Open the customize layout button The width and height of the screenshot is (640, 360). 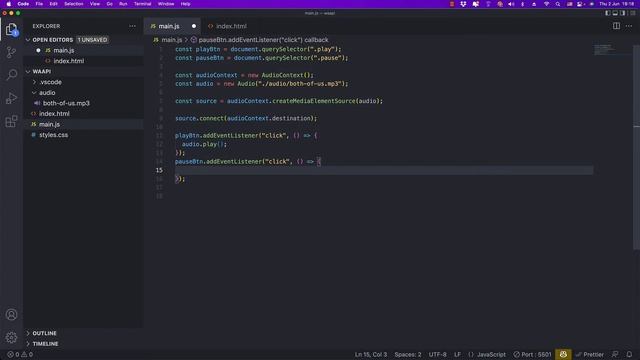(633, 13)
